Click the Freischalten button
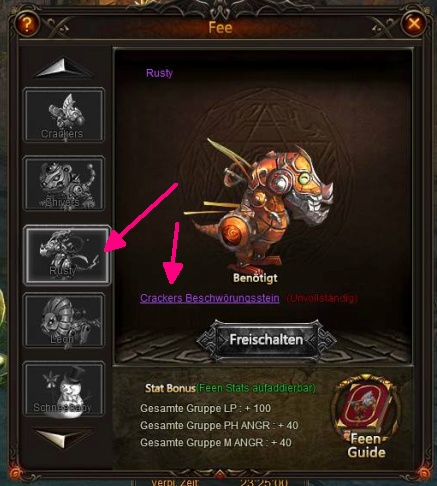The height and width of the screenshot is (486, 437). (x=266, y=340)
